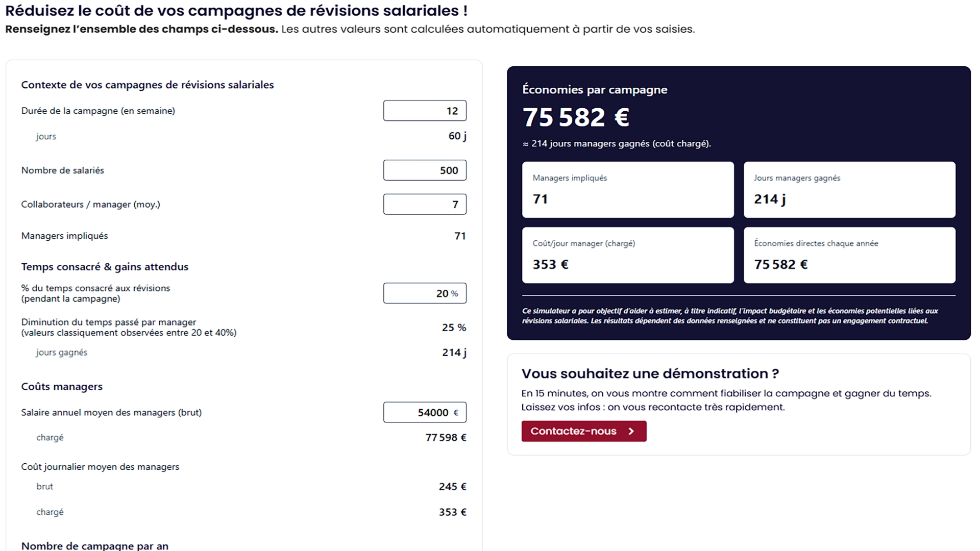Click the percent symbol in time field
Image resolution: width=980 pixels, height=551 pixels.
(454, 294)
